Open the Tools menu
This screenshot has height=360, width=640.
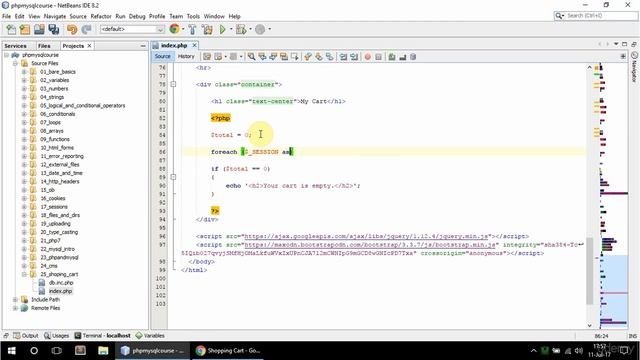[193, 16]
